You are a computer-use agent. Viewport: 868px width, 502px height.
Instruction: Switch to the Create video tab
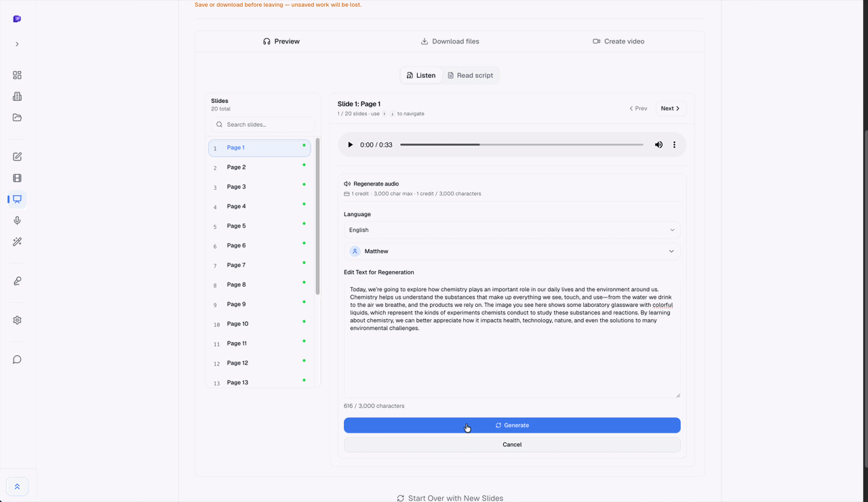tap(618, 41)
